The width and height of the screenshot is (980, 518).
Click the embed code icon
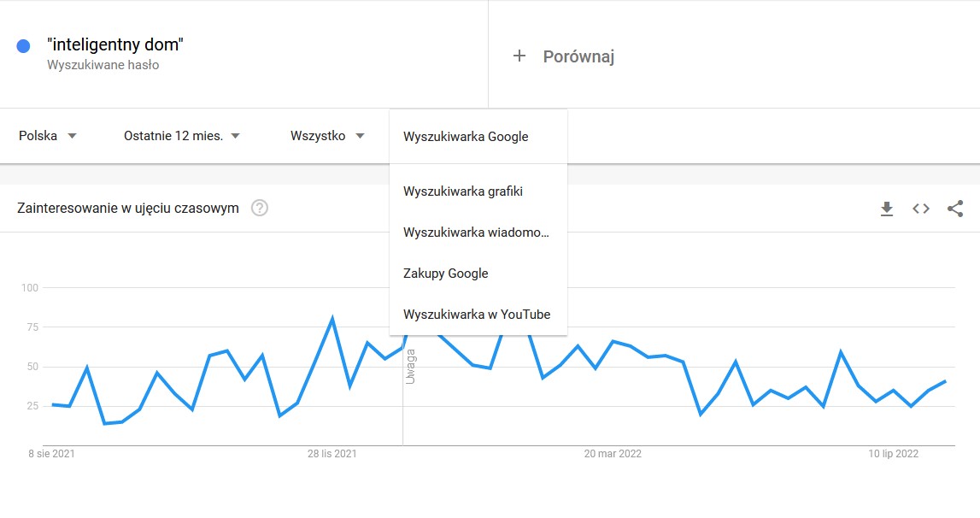click(x=921, y=209)
